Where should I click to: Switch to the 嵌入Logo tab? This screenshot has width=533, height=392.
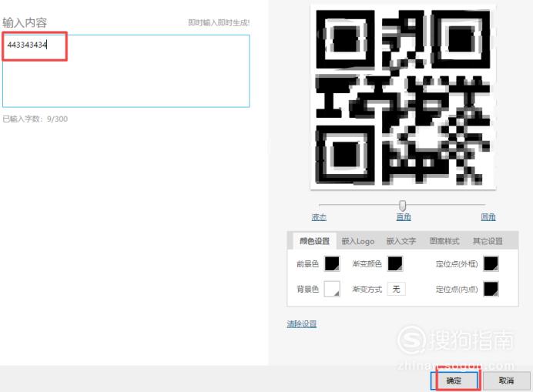358,241
